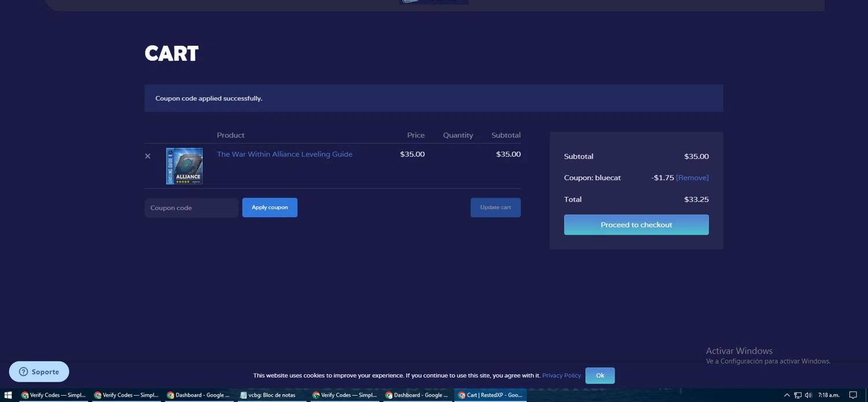The height and width of the screenshot is (402, 868).
Task: Remove the Alliance Leveling Guide from cart
Action: (148, 156)
